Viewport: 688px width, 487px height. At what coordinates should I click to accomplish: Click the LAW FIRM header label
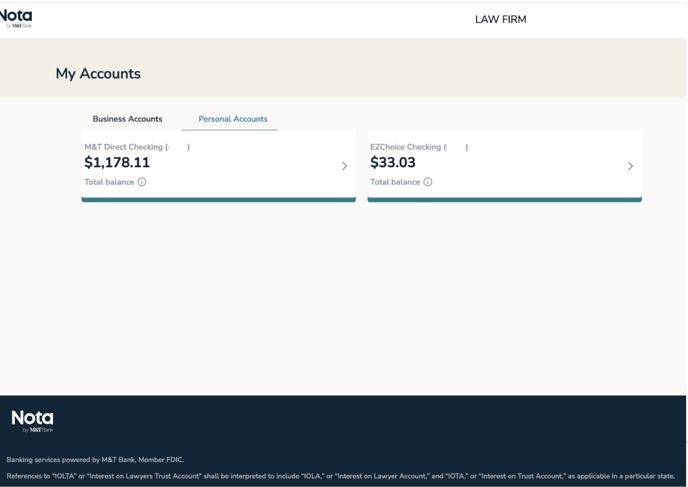click(500, 19)
